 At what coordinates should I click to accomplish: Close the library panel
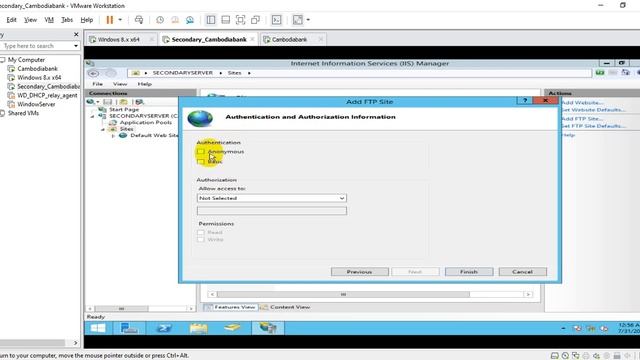tap(76, 35)
